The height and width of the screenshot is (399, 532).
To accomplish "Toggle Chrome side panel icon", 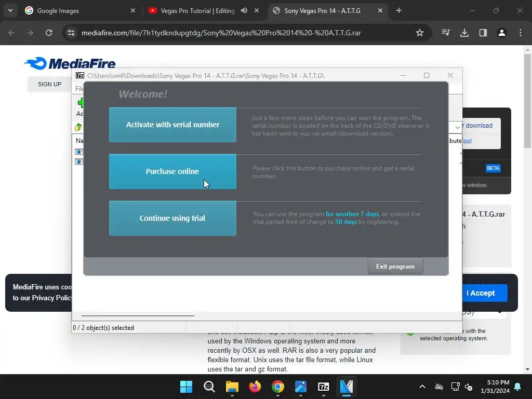I will click(x=483, y=33).
